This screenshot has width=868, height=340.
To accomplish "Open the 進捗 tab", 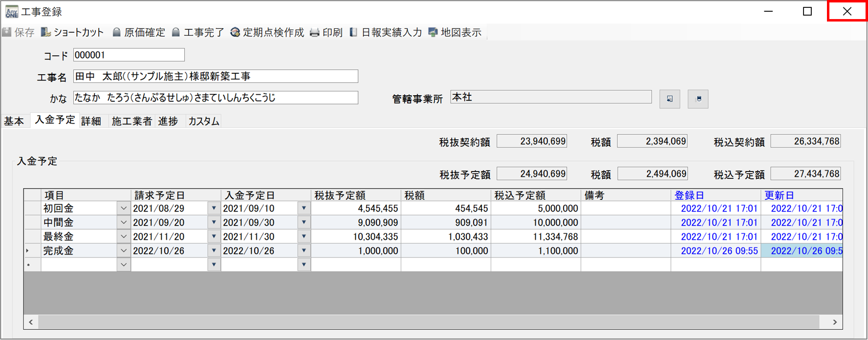I will (168, 121).
